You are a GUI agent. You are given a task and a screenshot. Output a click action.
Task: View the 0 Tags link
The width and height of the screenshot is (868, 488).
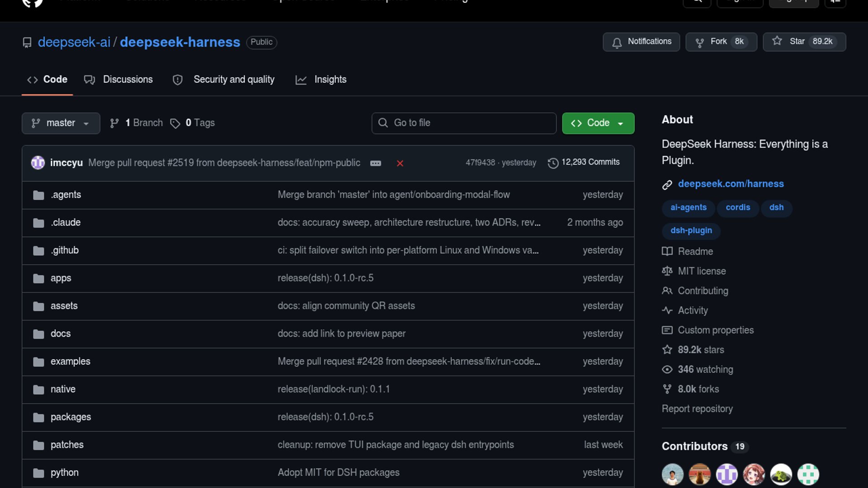(192, 123)
